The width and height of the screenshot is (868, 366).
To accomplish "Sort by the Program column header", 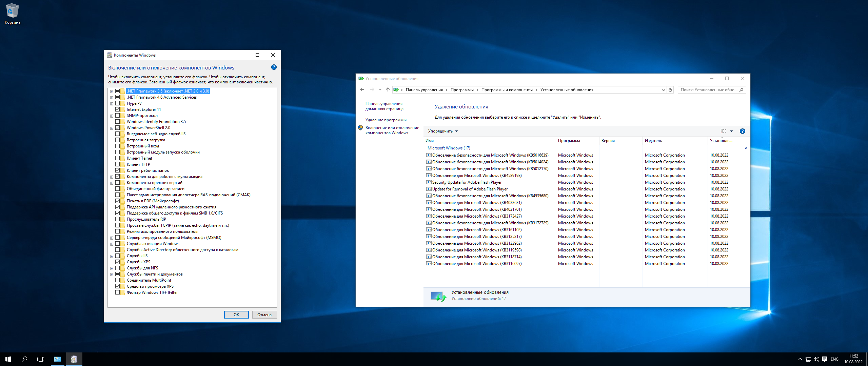I will click(577, 141).
